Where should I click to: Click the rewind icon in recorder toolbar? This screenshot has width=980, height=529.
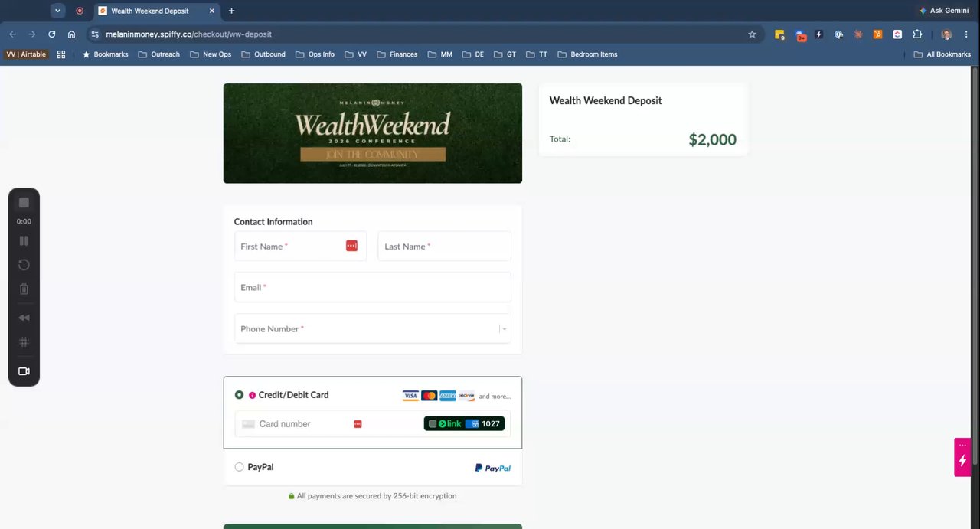pos(24,318)
